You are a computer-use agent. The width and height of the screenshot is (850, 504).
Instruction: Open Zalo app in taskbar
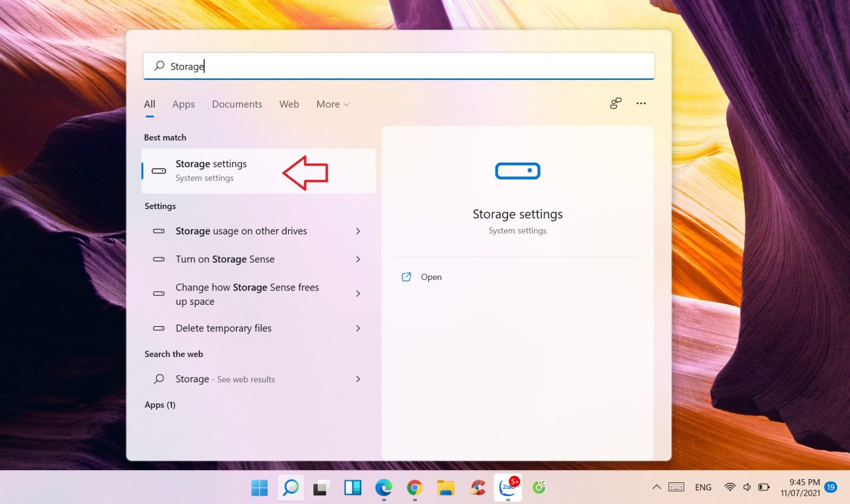[x=508, y=487]
